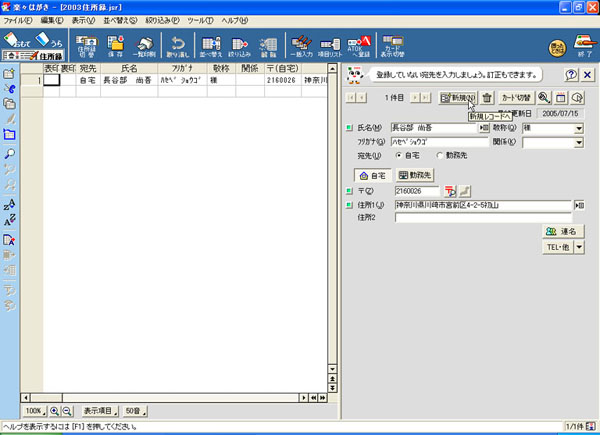Expand the 関係 dropdown list
The image size is (600, 435).
point(579,143)
